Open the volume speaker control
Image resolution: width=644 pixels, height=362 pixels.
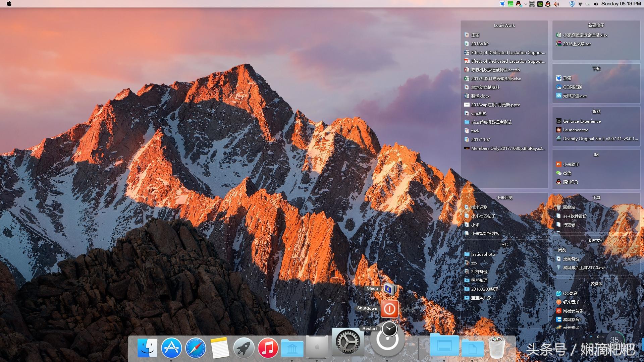click(596, 4)
